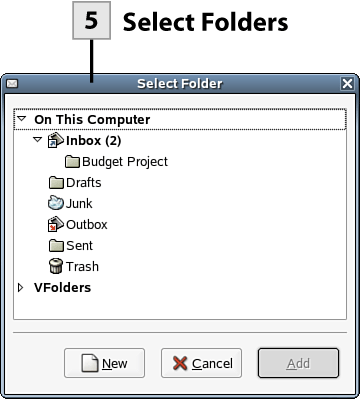Select the Budget Project folder label

(125, 162)
